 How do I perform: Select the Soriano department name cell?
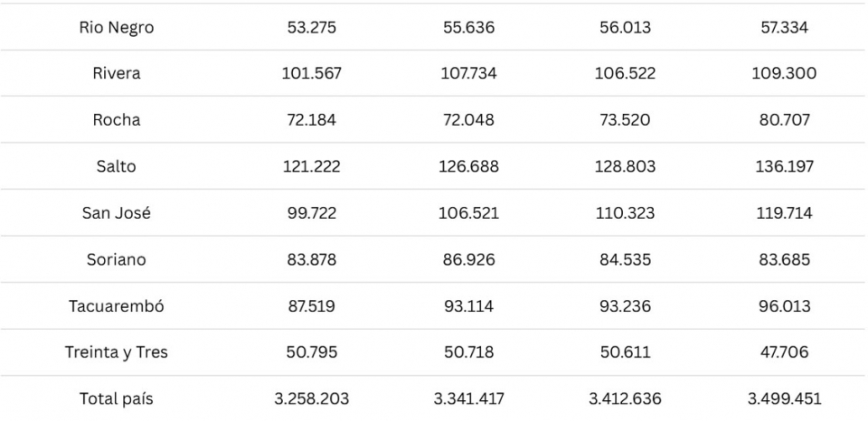click(117, 259)
